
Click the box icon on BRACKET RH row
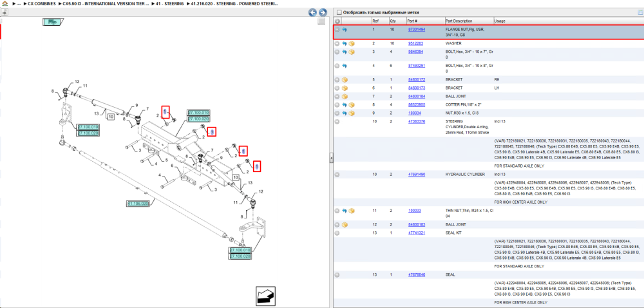[345, 80]
